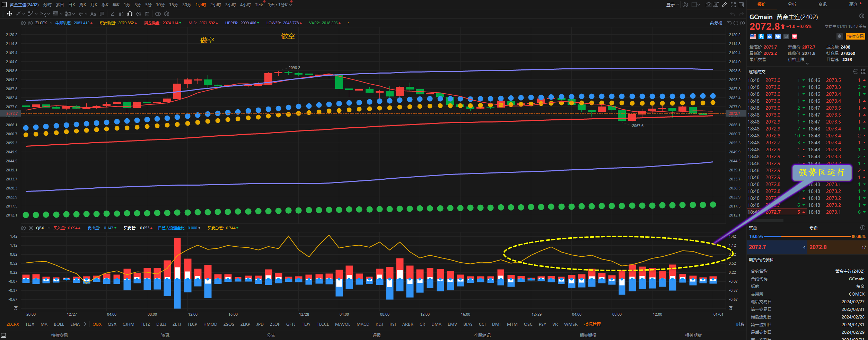This screenshot has height=340, width=868.
Task: Expand the 显示 display dropdown
Action: coord(672,5)
